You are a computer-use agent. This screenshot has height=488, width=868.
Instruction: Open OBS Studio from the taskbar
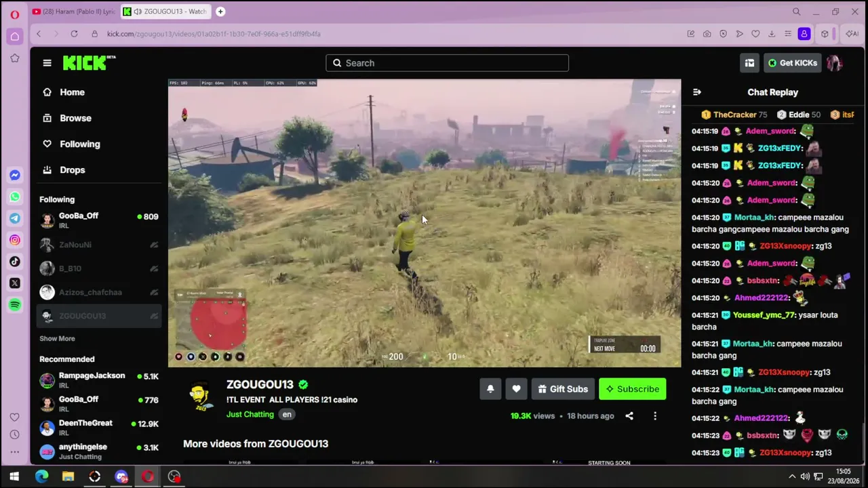click(174, 476)
